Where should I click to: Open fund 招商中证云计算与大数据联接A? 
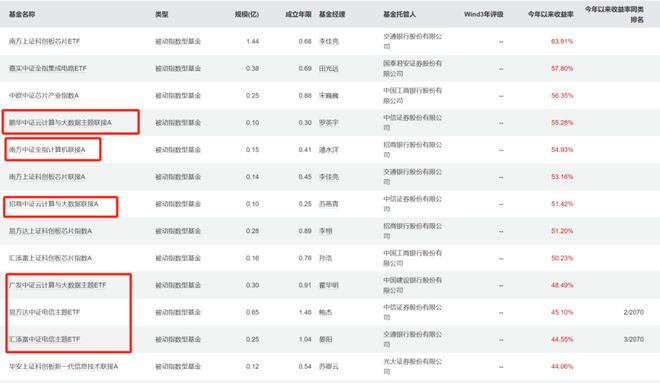53,204
